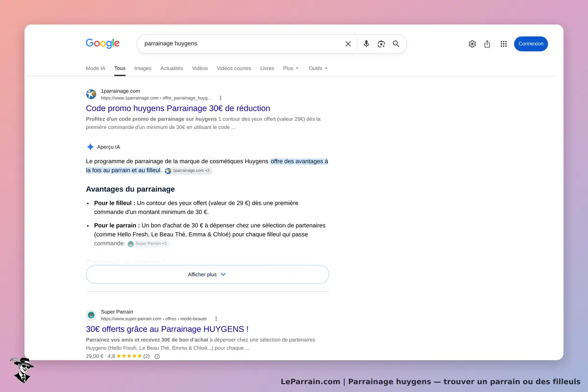Switch to the Vidéos courtes tab
588x392 pixels.
(234, 68)
